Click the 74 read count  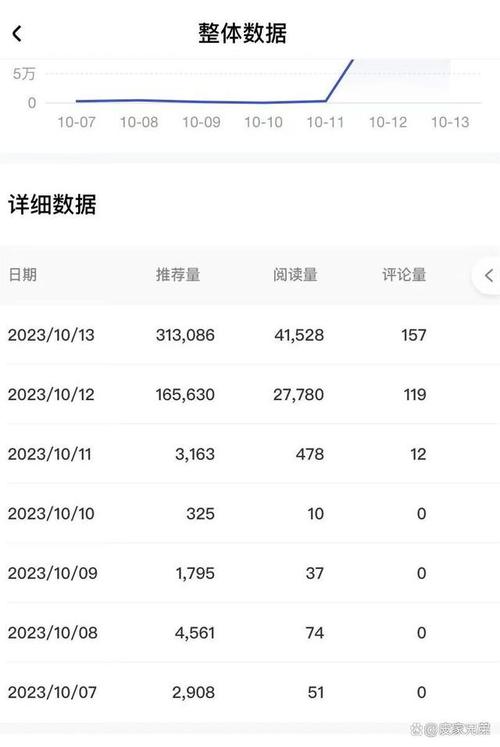(x=315, y=633)
